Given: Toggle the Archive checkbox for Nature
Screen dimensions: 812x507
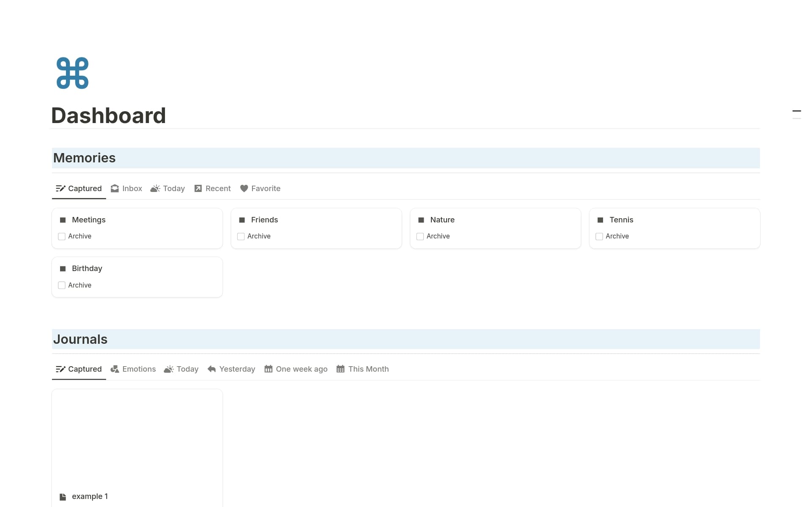Looking at the screenshot, I should click(420, 236).
